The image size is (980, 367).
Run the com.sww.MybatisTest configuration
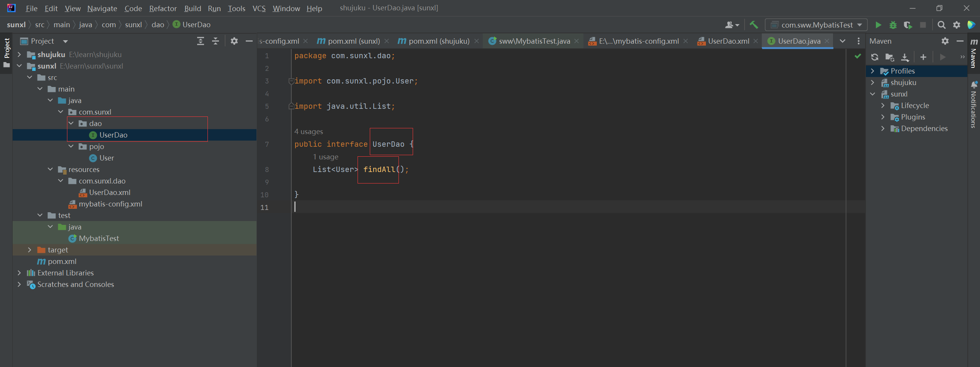[x=878, y=25]
